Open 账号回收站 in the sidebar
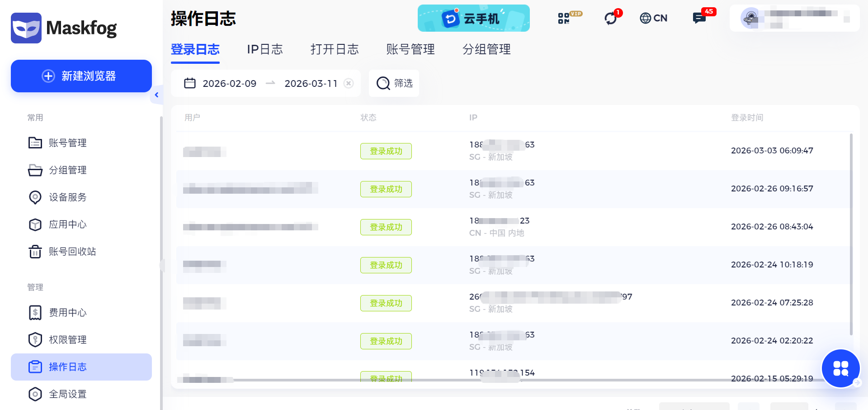Image resolution: width=868 pixels, height=410 pixels. [72, 252]
